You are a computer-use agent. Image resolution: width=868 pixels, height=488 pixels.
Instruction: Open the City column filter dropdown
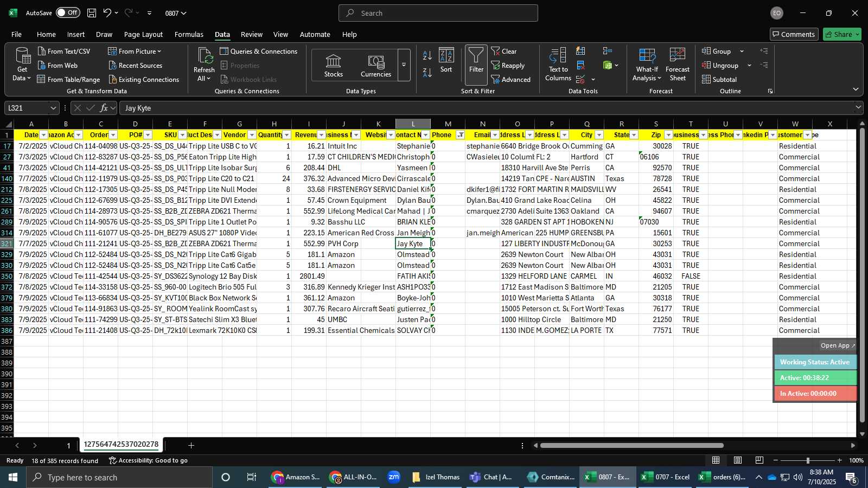click(599, 135)
